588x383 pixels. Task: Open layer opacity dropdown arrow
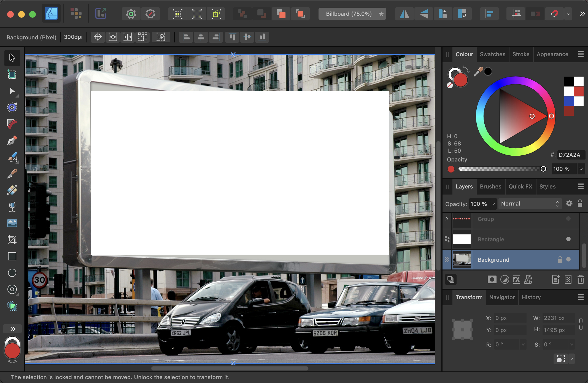(493, 204)
